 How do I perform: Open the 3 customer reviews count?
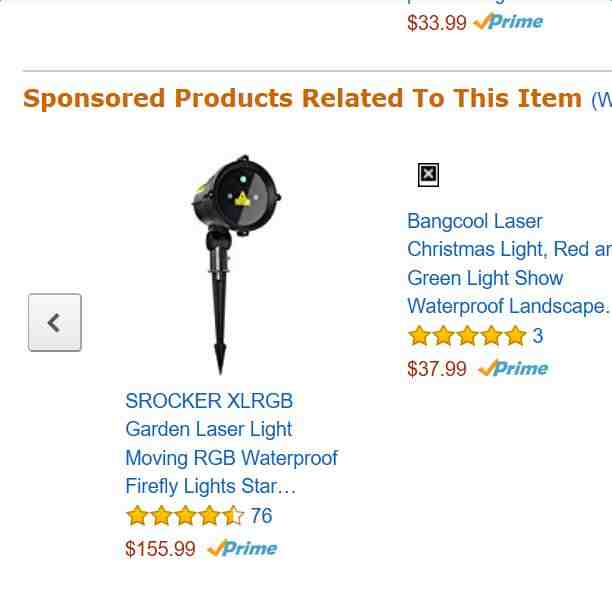coord(538,336)
